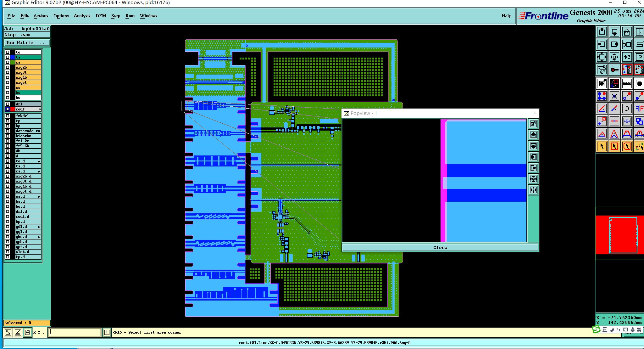
Task: Click the red rout layer color swatch
Action: [13, 109]
